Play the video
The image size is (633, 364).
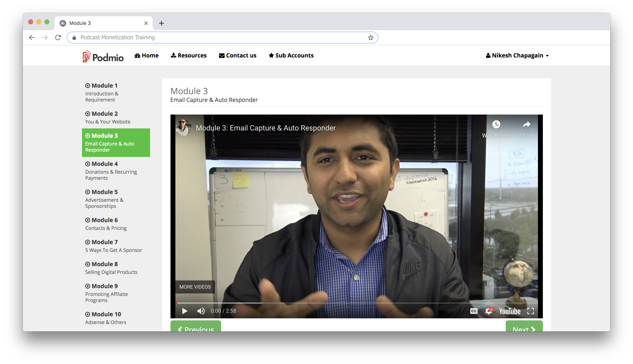point(185,311)
